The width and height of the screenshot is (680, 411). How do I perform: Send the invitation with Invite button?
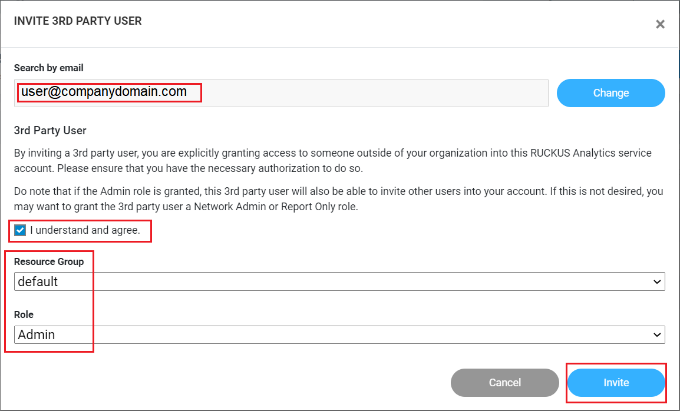pos(616,383)
